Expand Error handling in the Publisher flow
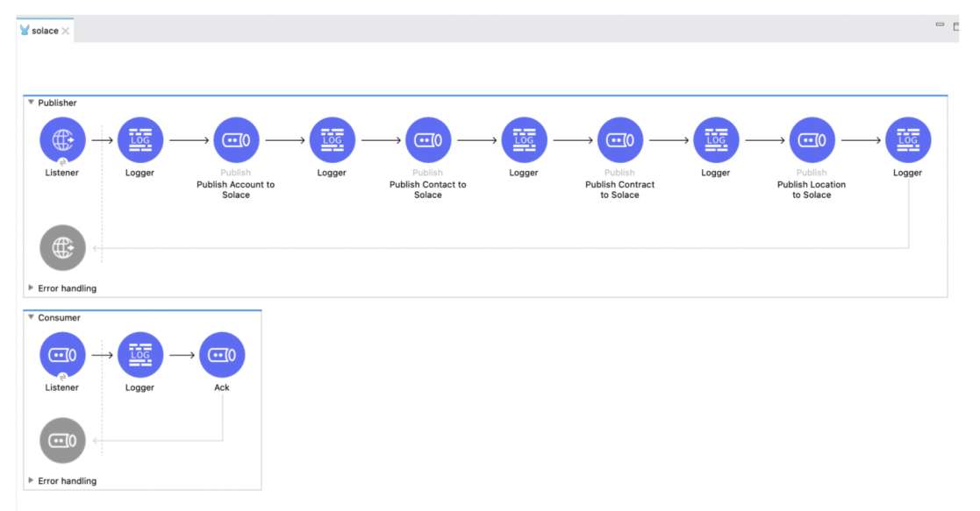 pyautogui.click(x=32, y=288)
